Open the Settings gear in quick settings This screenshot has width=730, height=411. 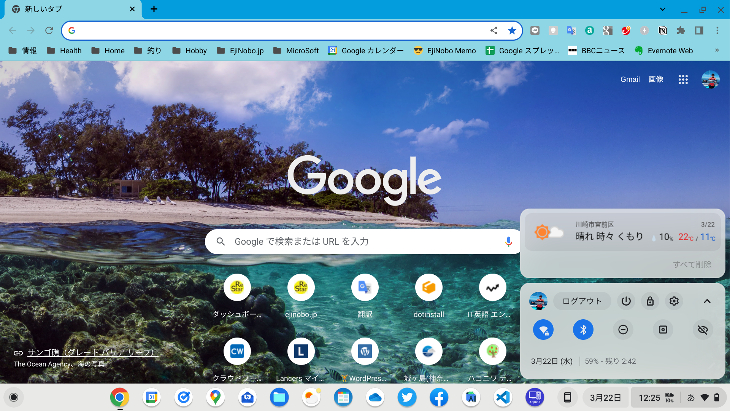tap(674, 301)
